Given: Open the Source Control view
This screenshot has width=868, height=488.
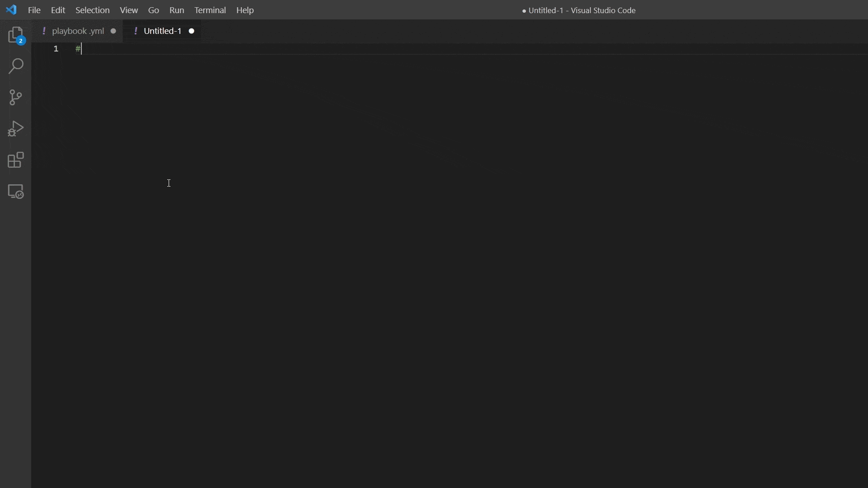Looking at the screenshot, I should pyautogui.click(x=16, y=98).
